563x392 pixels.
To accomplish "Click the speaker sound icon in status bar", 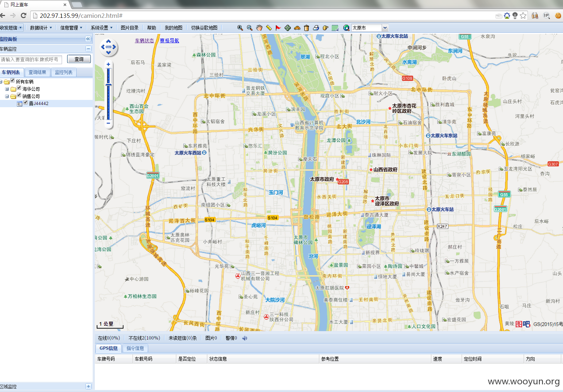I will [x=245, y=338].
